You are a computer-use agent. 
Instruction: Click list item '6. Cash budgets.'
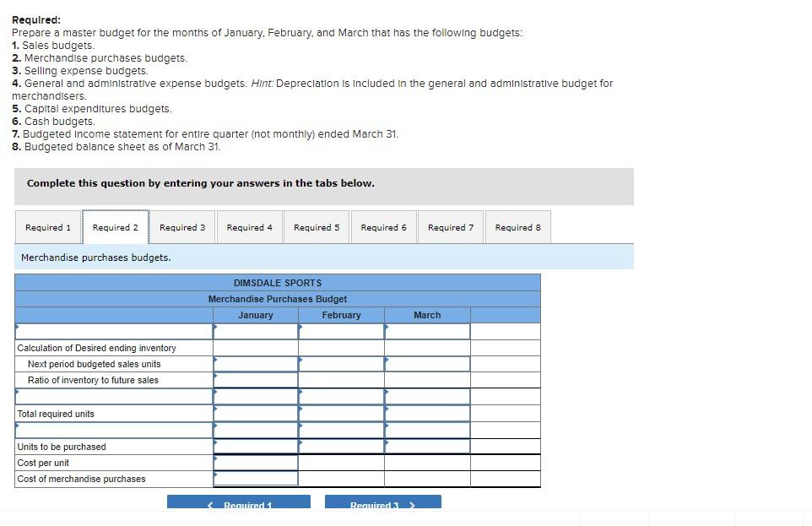(x=53, y=122)
